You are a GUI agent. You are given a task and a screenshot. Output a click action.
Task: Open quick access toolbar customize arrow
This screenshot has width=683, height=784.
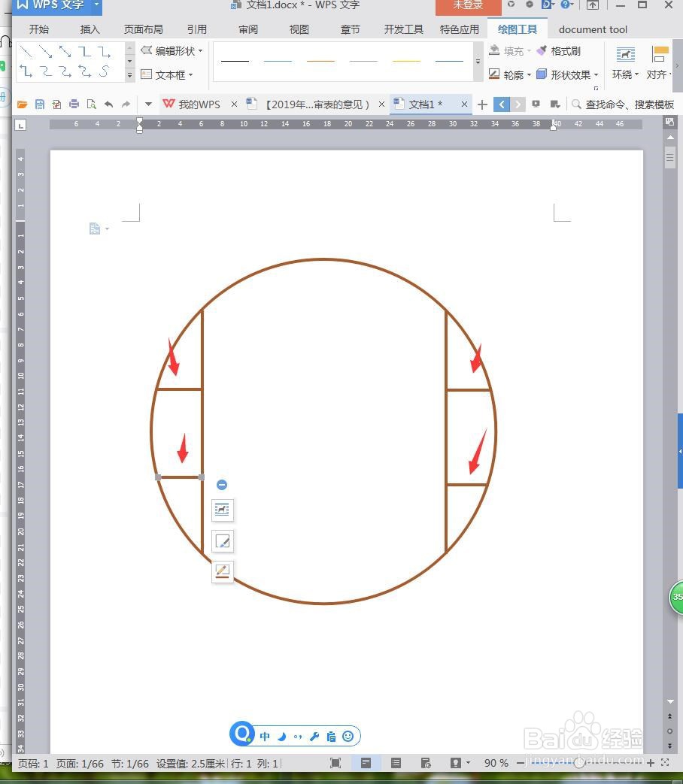(148, 104)
